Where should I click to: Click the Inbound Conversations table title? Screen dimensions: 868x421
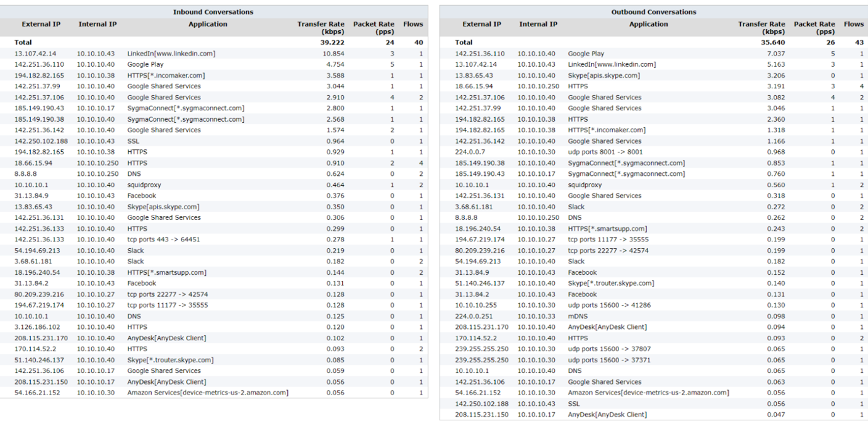214,12
